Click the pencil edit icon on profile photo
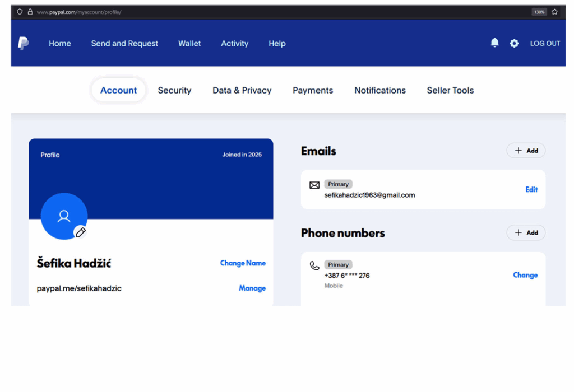The height and width of the screenshot is (392, 574). (81, 232)
